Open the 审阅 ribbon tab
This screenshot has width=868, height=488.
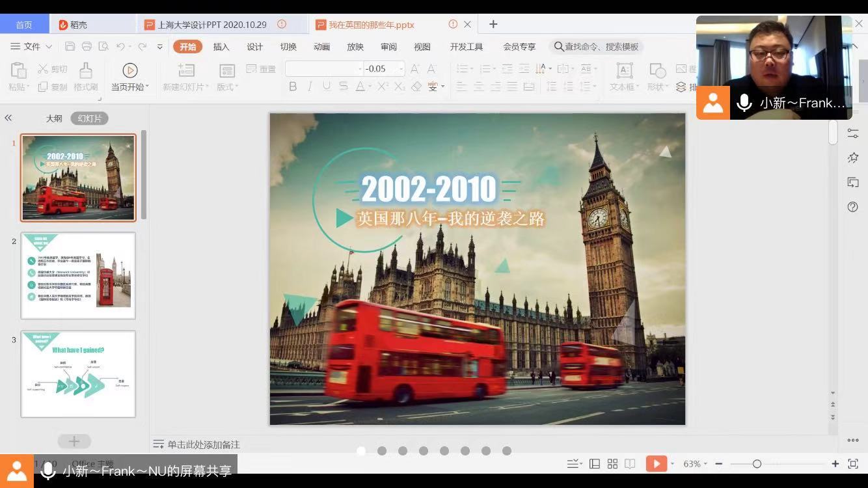point(388,47)
